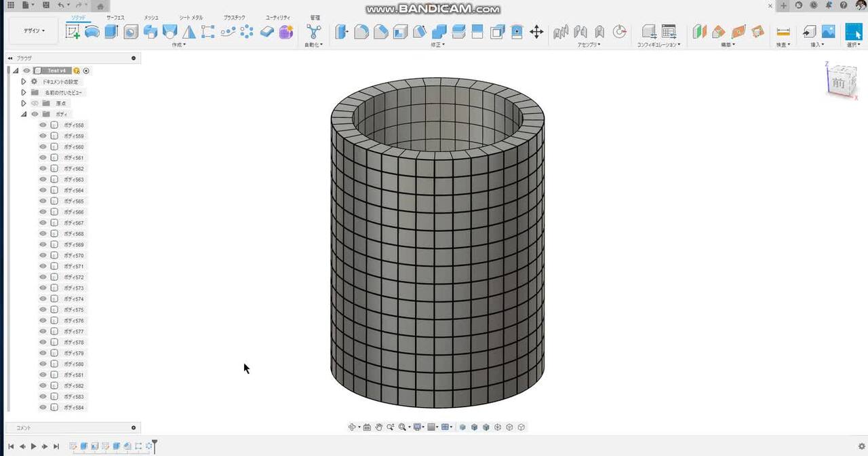Toggle visibility of the 原点 folder

point(35,103)
